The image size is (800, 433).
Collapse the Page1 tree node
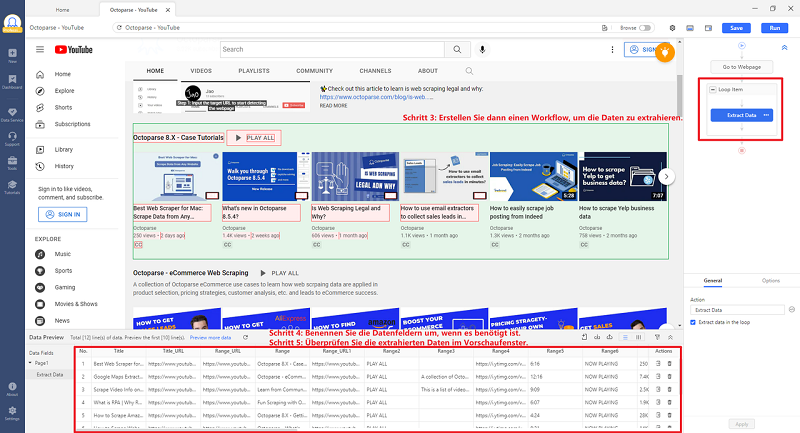30,363
